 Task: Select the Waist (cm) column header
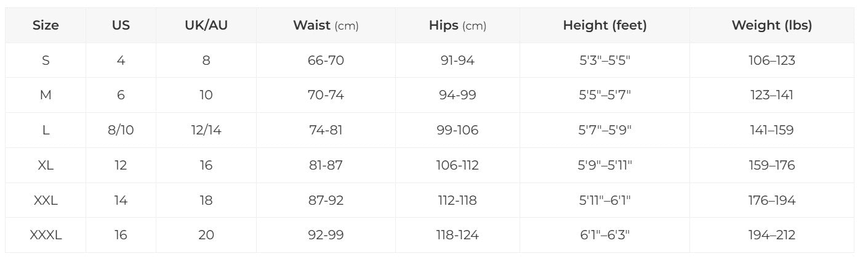326,25
